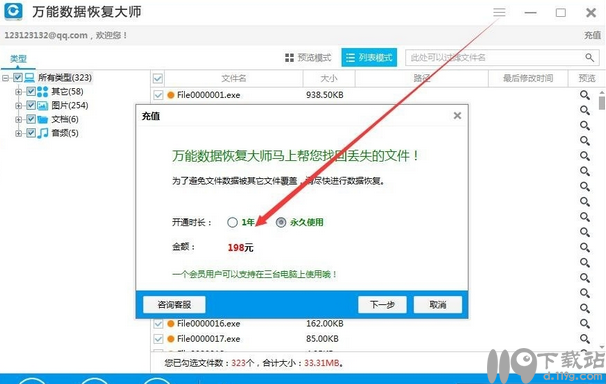Click the 938.50KB size cell
Viewport: 606px width, 384px height.
pos(325,95)
